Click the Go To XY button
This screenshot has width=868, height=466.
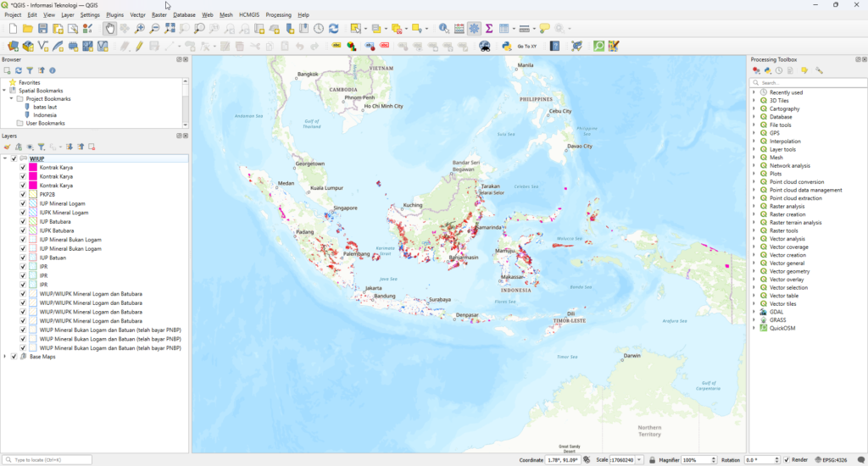[526, 46]
